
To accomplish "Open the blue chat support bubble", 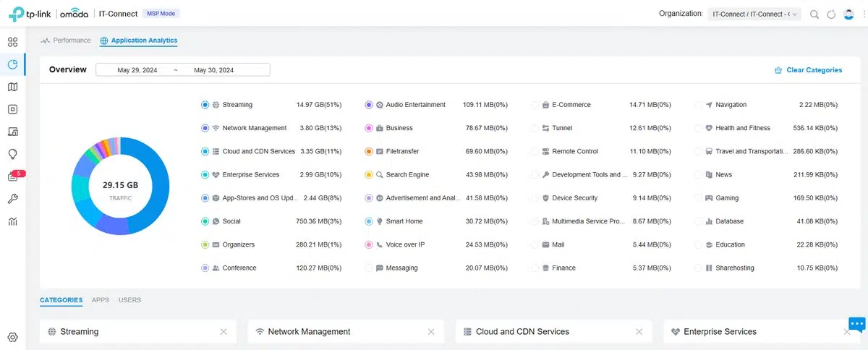I will [x=856, y=324].
